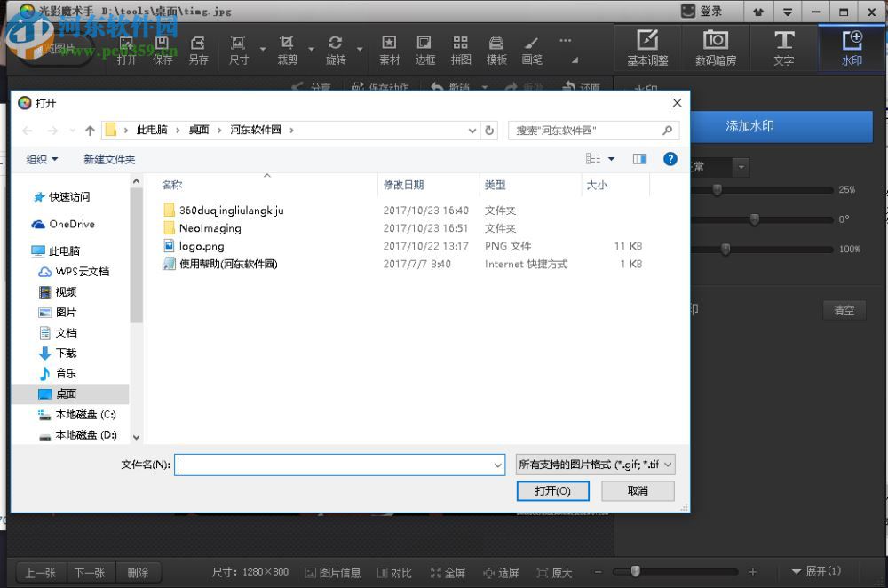Click the help question mark in dialog
Viewport: 888px width, 588px height.
click(x=670, y=159)
